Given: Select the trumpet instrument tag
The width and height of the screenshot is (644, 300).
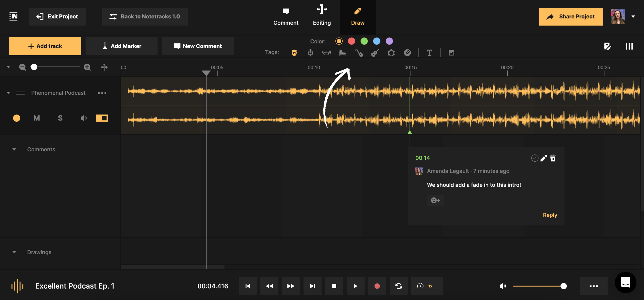Looking at the screenshot, I should (326, 53).
